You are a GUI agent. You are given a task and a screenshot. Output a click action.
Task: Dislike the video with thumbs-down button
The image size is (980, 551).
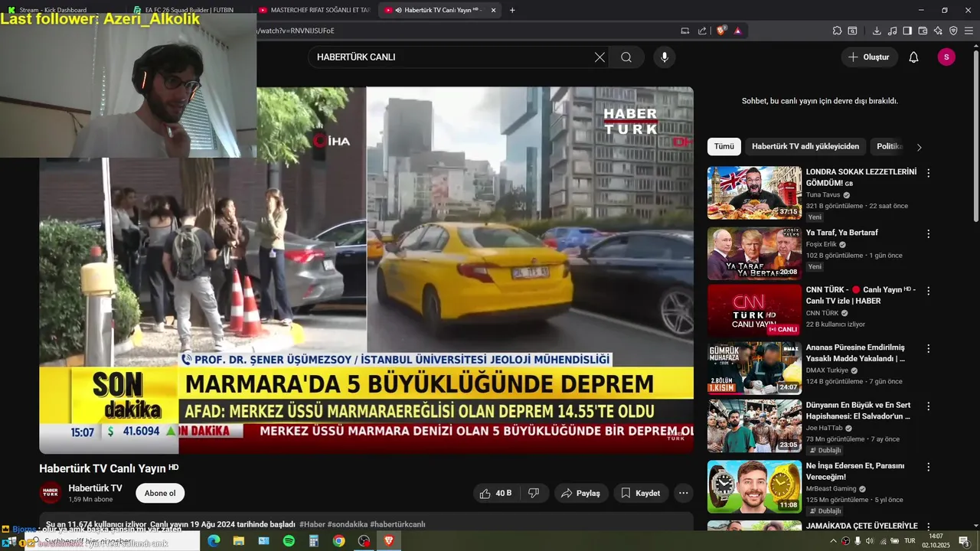pos(534,494)
